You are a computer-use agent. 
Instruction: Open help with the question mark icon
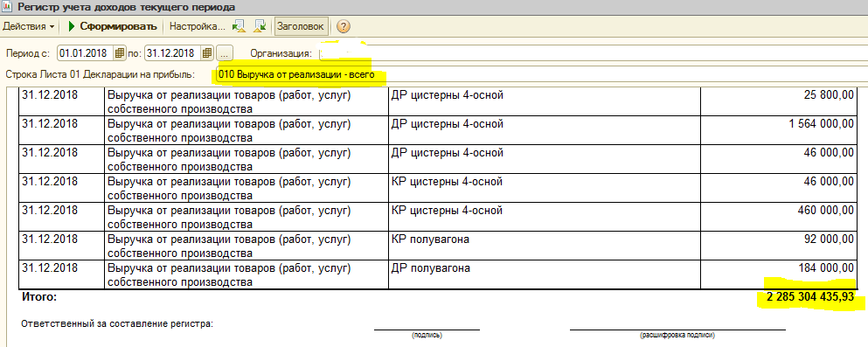pos(344,26)
